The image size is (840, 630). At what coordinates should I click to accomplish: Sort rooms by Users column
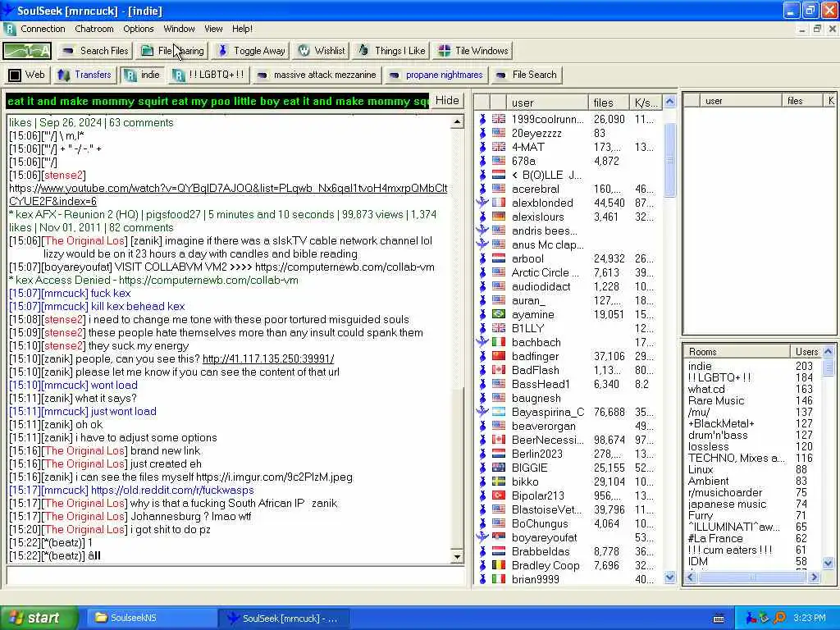pyautogui.click(x=806, y=351)
